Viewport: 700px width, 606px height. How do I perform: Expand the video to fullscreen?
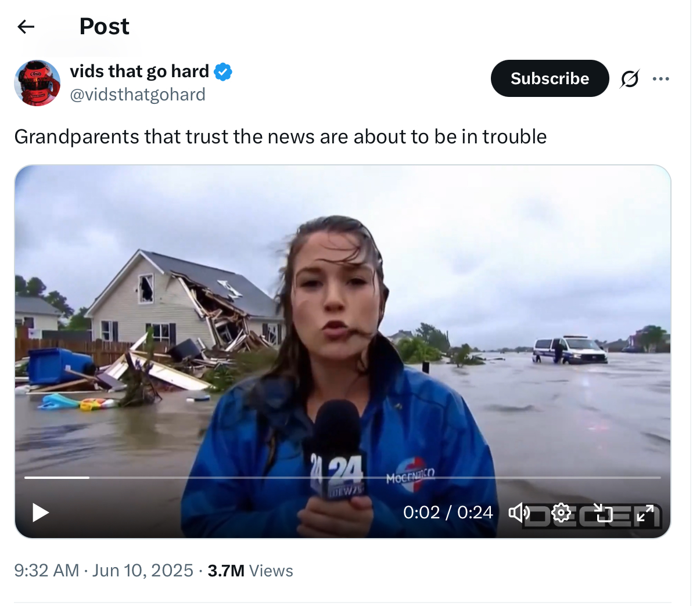[x=645, y=512]
